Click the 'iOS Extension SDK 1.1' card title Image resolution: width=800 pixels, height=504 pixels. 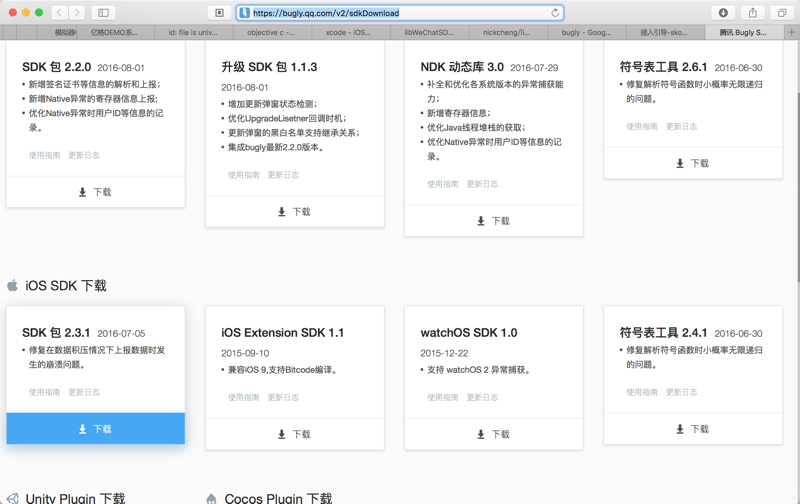tap(283, 333)
